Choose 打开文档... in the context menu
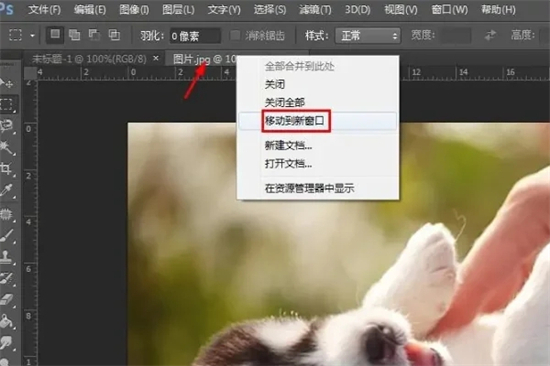The width and height of the screenshot is (550, 366). tap(317, 164)
